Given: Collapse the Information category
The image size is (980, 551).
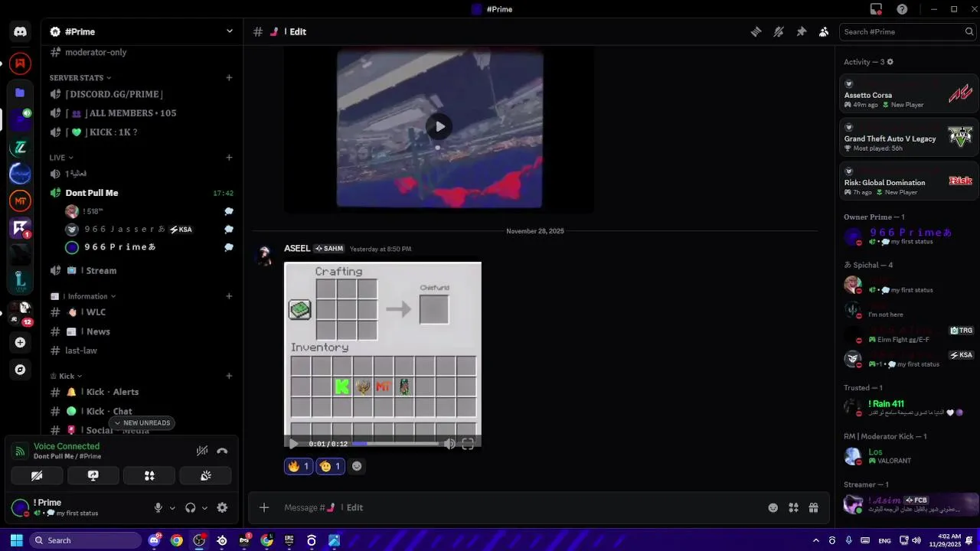Looking at the screenshot, I should 83,296.
